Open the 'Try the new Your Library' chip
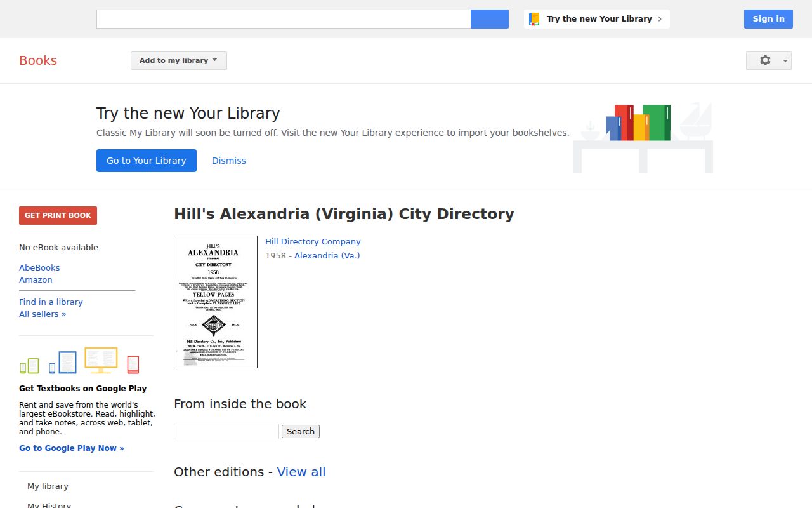The width and height of the screenshot is (812, 508). 597,19
